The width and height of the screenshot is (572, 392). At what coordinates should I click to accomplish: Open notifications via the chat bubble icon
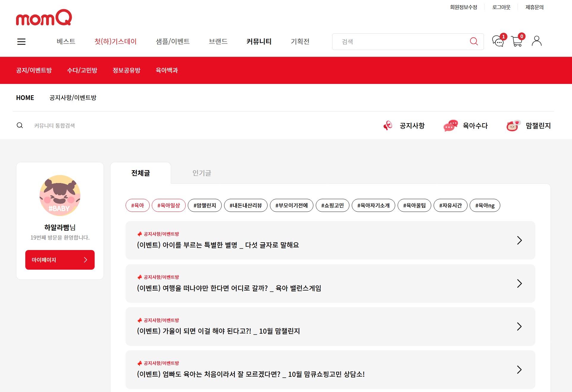click(498, 42)
